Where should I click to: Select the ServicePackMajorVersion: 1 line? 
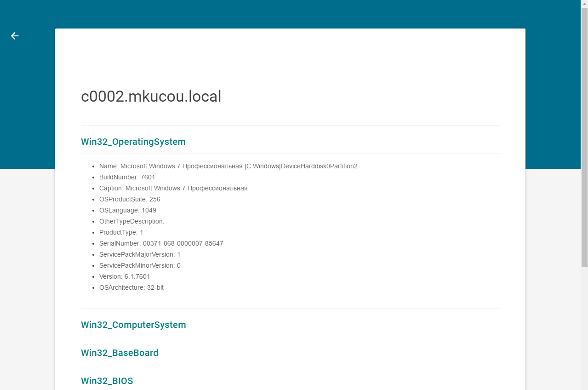(x=140, y=254)
